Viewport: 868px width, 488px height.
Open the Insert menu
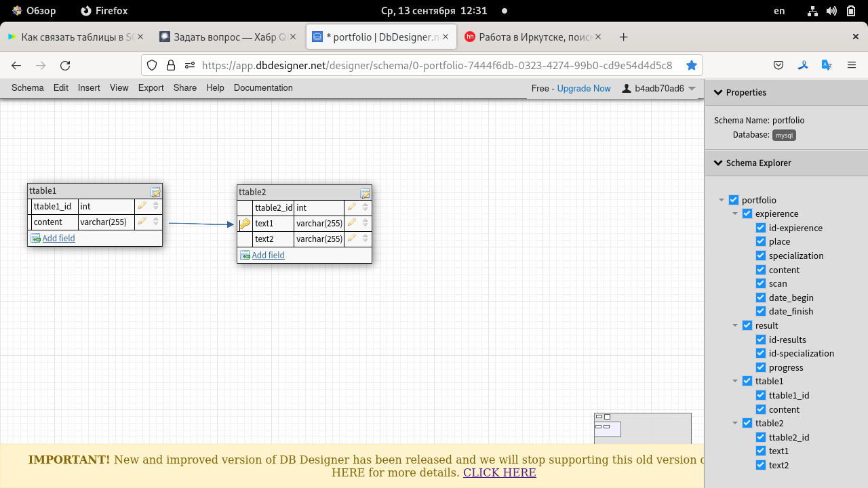pyautogui.click(x=89, y=88)
